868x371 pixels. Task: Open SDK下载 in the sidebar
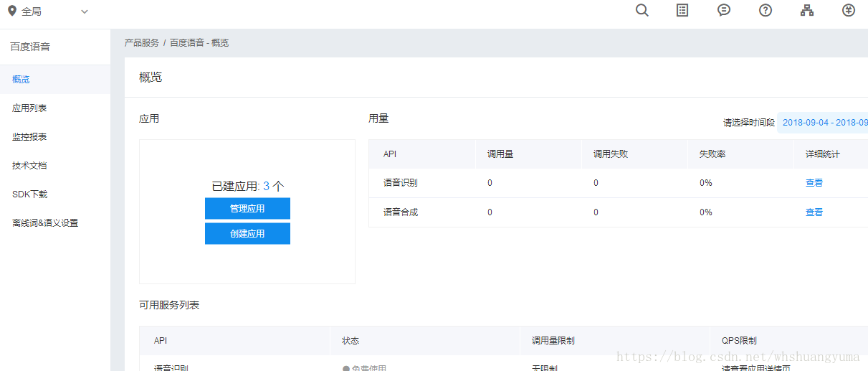(55, 194)
